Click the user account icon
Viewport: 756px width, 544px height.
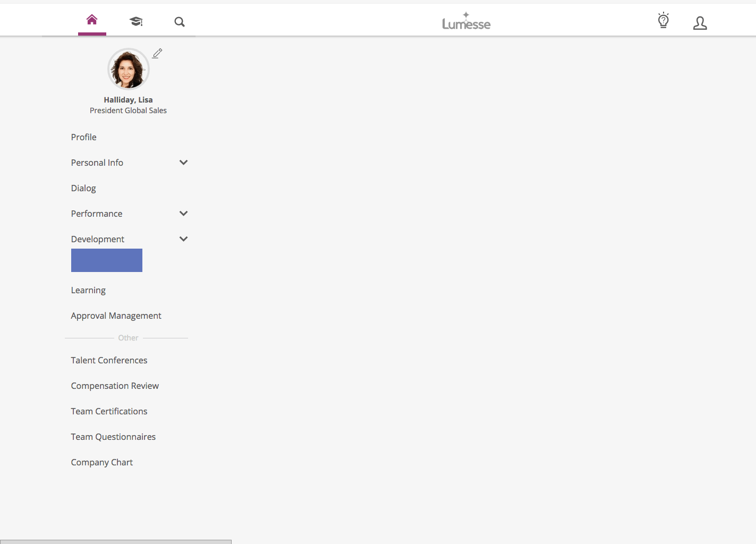(700, 23)
